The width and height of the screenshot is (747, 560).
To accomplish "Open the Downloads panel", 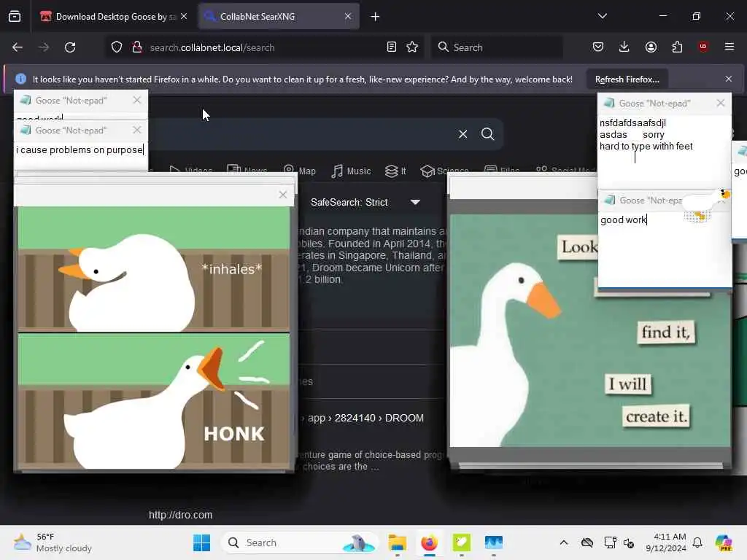I will (x=624, y=47).
